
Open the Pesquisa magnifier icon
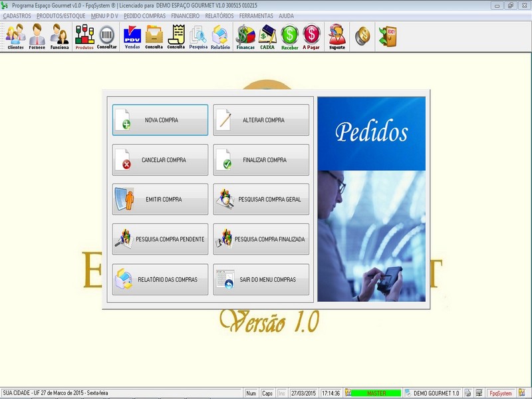[198, 37]
